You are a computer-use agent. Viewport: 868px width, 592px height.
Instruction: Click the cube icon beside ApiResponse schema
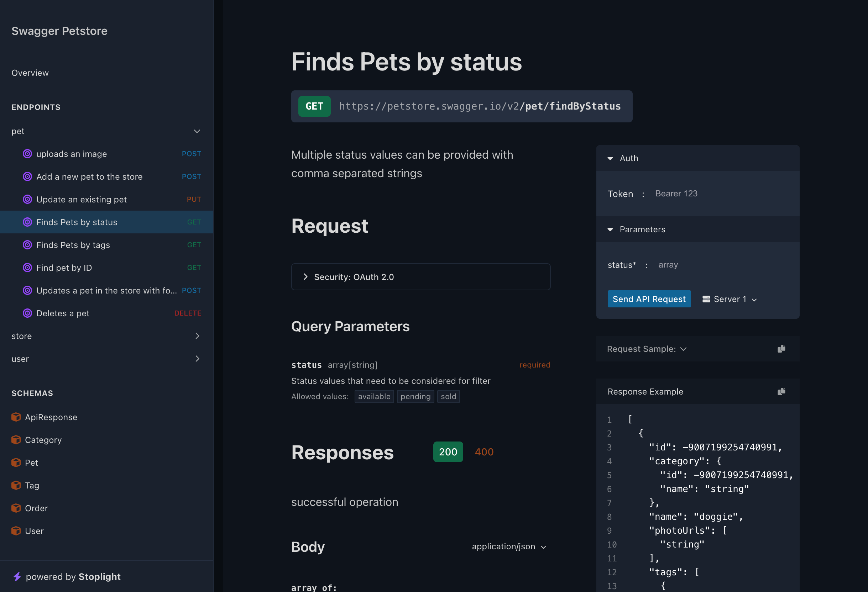pyautogui.click(x=16, y=417)
